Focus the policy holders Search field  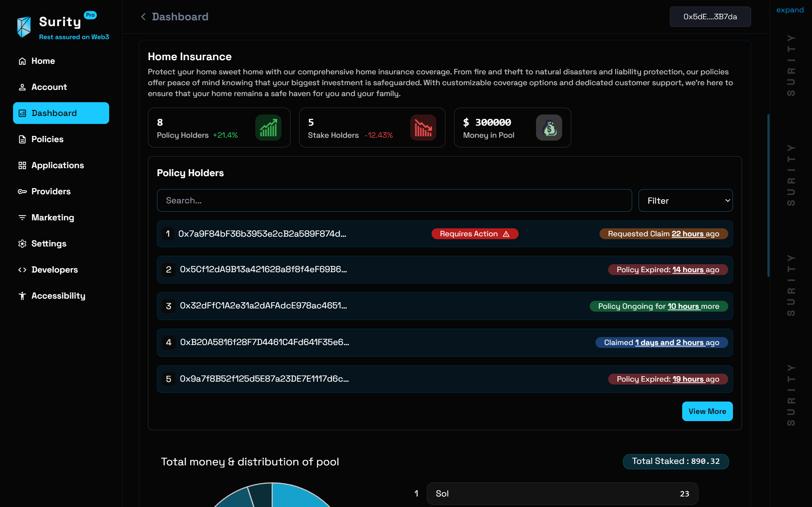pos(394,200)
